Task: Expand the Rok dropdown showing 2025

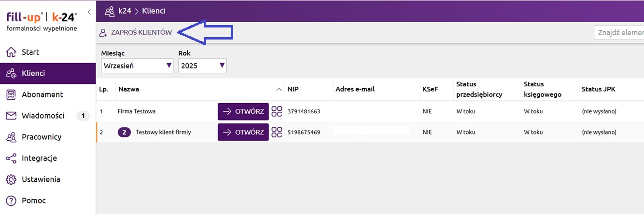Action: coord(202,66)
